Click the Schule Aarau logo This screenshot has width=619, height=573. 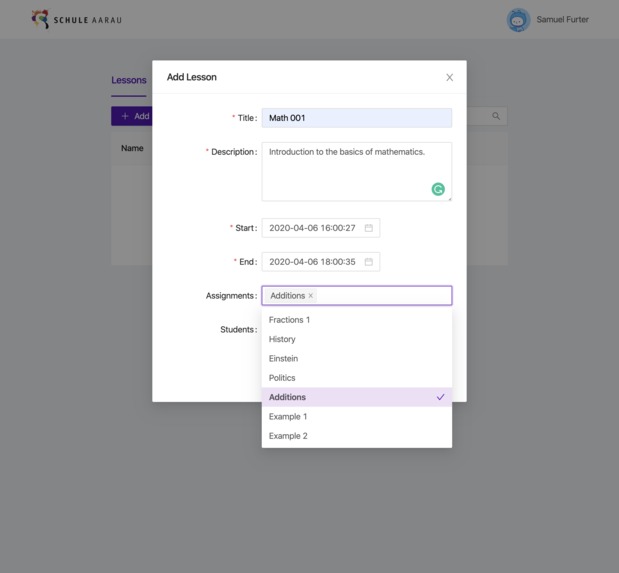pos(77,19)
